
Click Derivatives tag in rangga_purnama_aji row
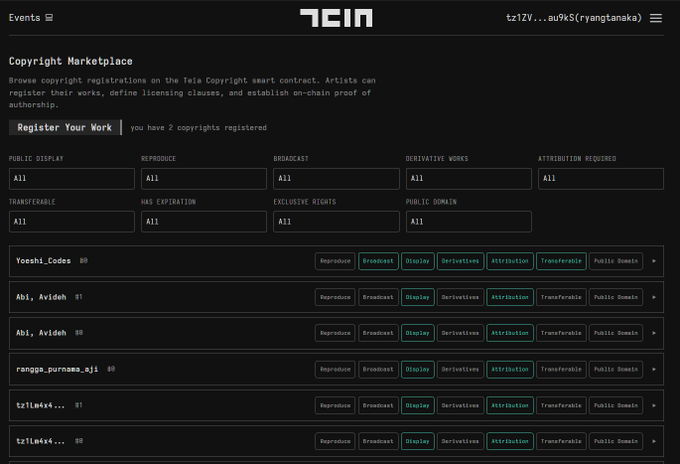tap(461, 369)
